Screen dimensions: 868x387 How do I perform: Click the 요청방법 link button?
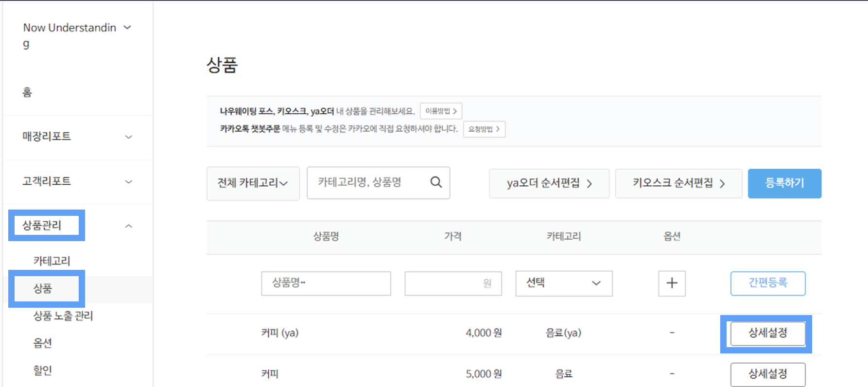click(x=484, y=129)
